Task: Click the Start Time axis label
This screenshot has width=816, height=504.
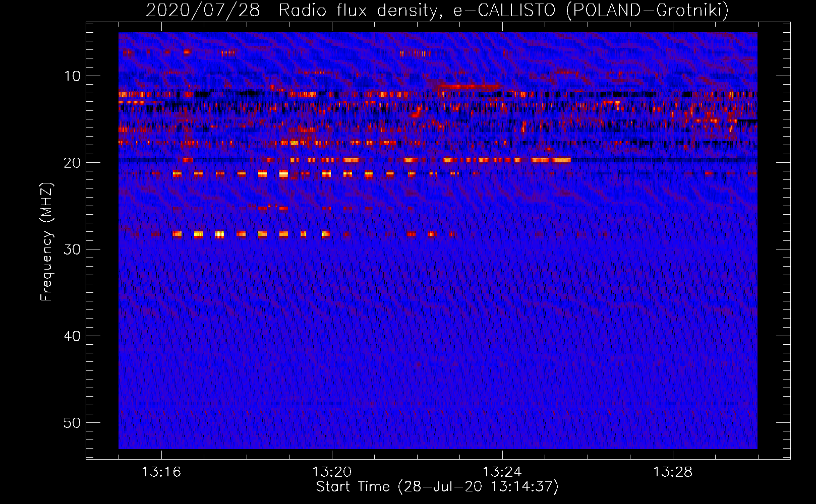Action: (x=437, y=487)
